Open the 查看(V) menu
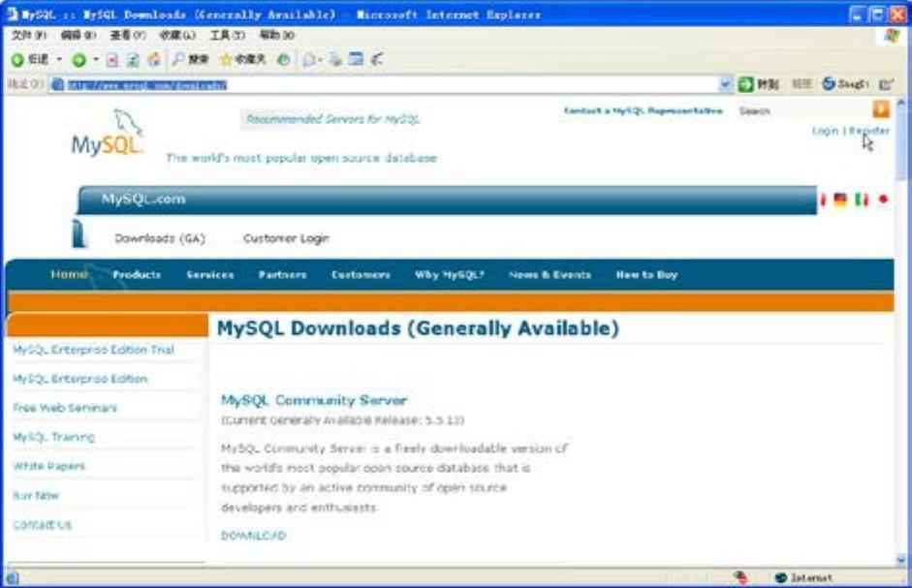The width and height of the screenshot is (912, 588). coord(128,36)
